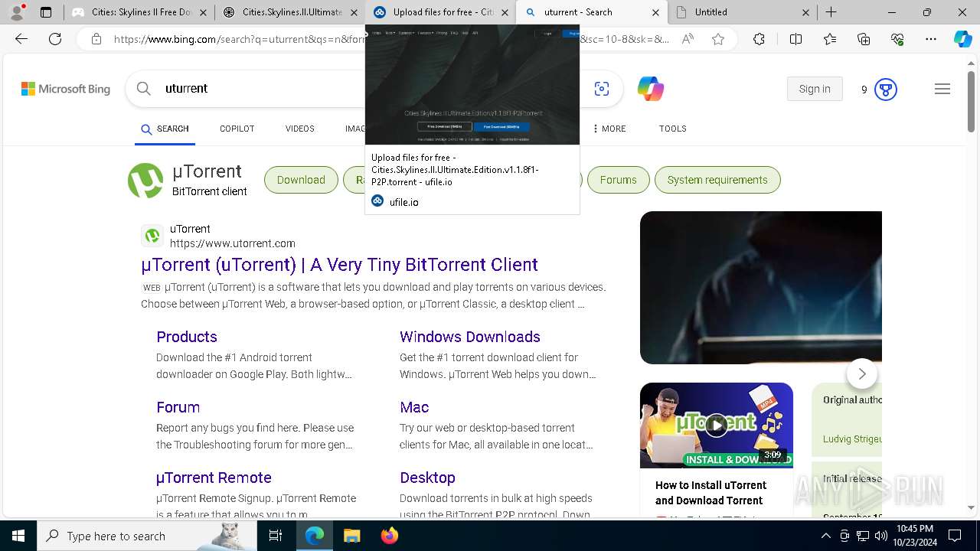The width and height of the screenshot is (980, 551).
Task: Switch to the Untitled tab
Action: click(743, 12)
